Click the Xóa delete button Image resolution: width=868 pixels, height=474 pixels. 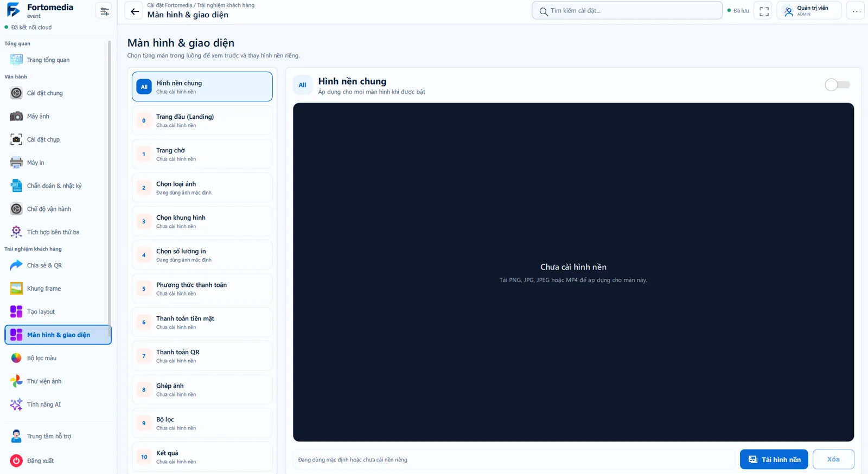point(833,459)
